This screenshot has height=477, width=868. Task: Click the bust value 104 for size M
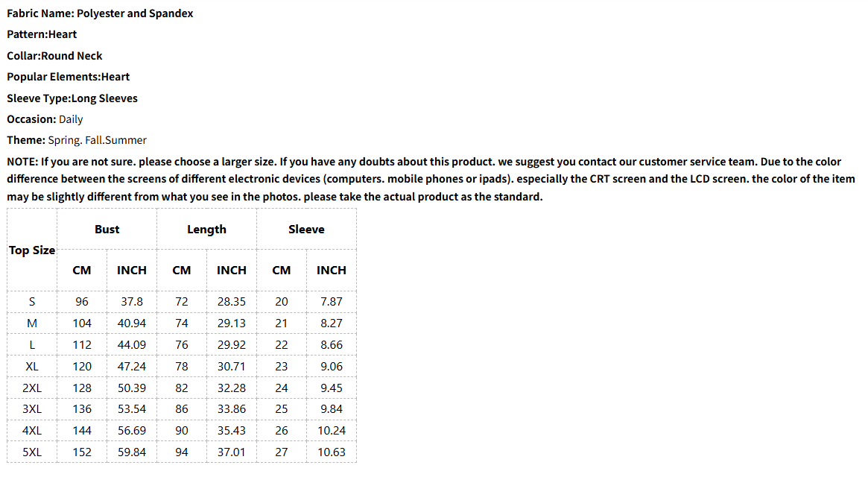(x=82, y=323)
